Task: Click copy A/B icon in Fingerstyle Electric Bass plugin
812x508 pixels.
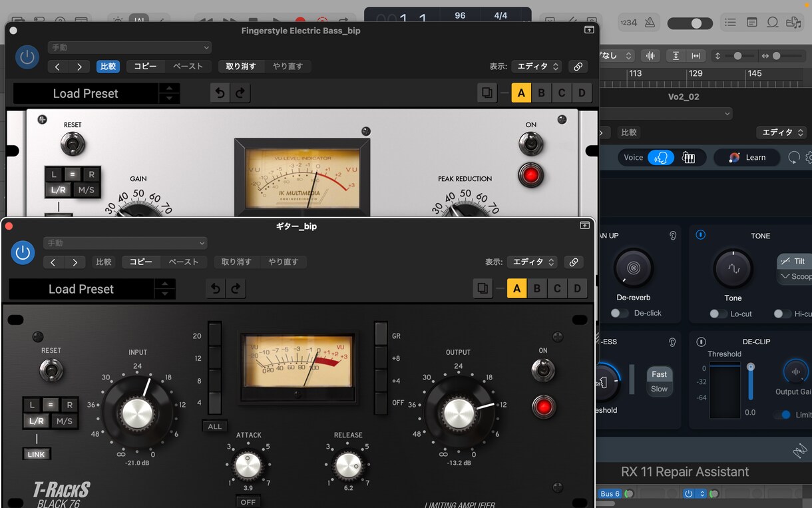Action: (x=487, y=93)
